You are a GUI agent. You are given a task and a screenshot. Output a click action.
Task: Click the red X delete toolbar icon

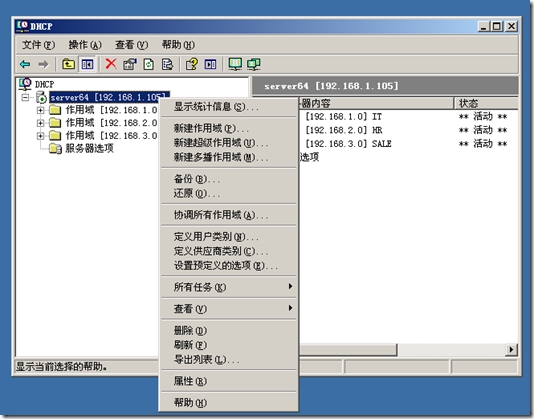111,64
